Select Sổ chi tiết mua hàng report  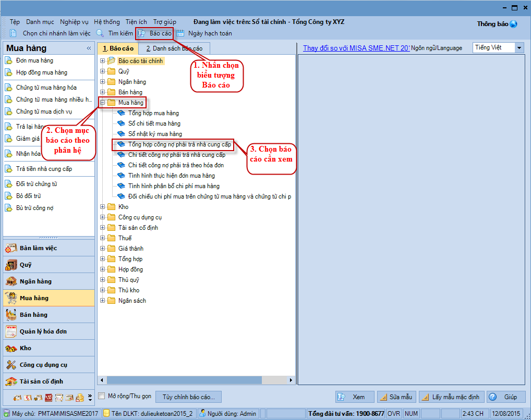[154, 123]
